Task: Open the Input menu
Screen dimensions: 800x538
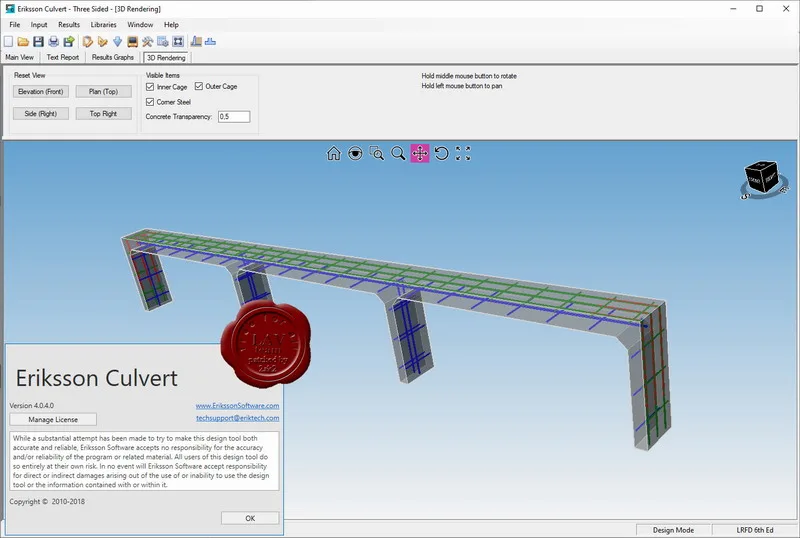Action: click(x=39, y=25)
